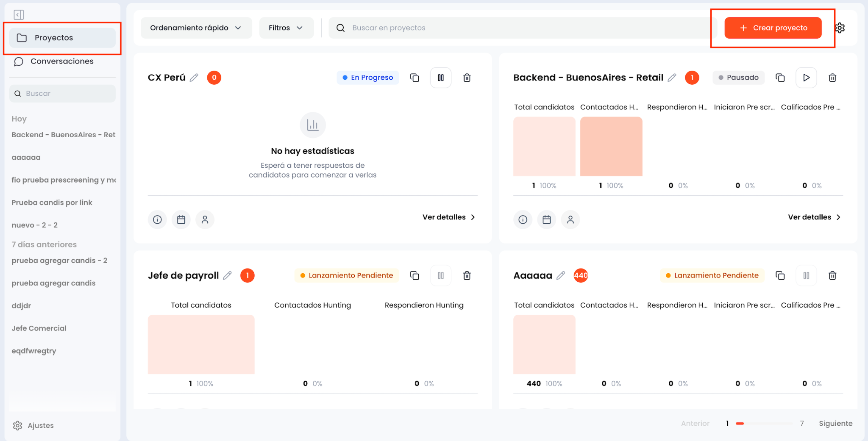Open the settings gear next to Crear proyecto

(840, 28)
